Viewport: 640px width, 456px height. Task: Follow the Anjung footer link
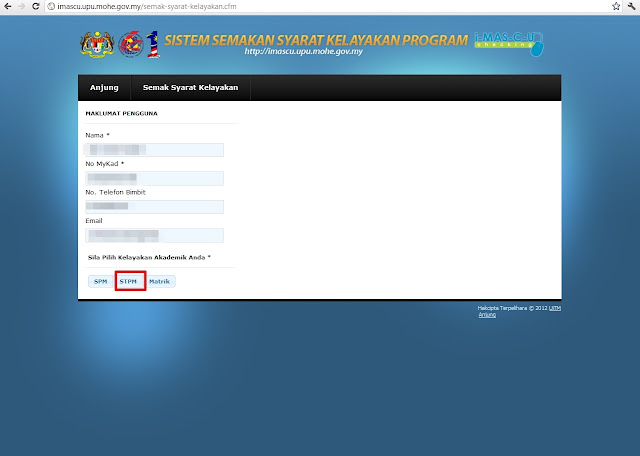pyautogui.click(x=487, y=315)
